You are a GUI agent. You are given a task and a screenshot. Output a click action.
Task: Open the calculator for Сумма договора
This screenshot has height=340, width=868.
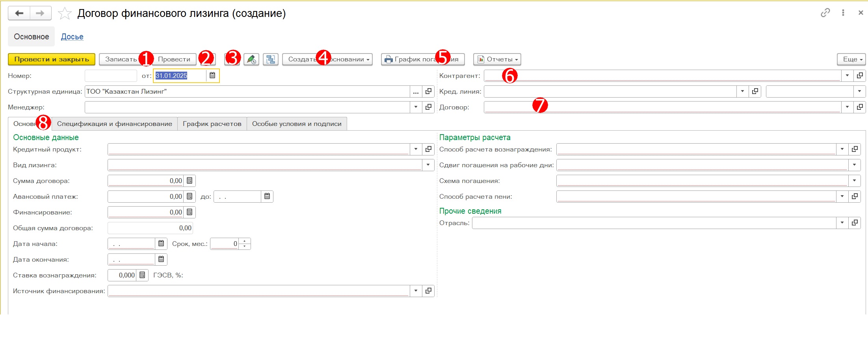(190, 181)
